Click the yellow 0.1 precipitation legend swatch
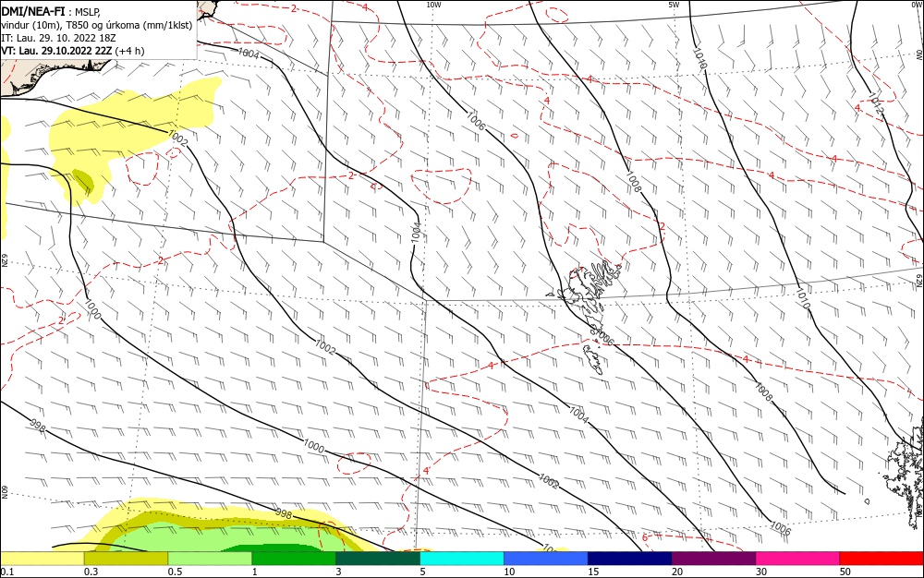 point(43,559)
